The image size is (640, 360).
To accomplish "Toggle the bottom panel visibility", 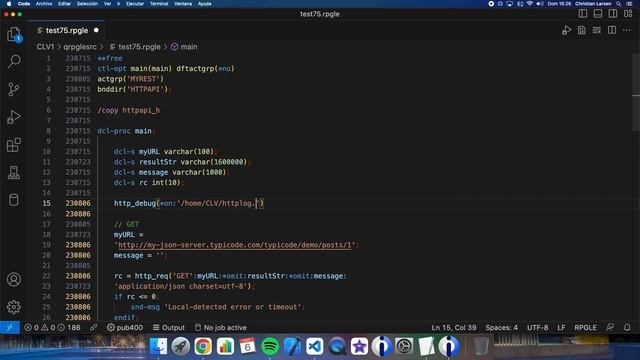I will click(x=598, y=13).
